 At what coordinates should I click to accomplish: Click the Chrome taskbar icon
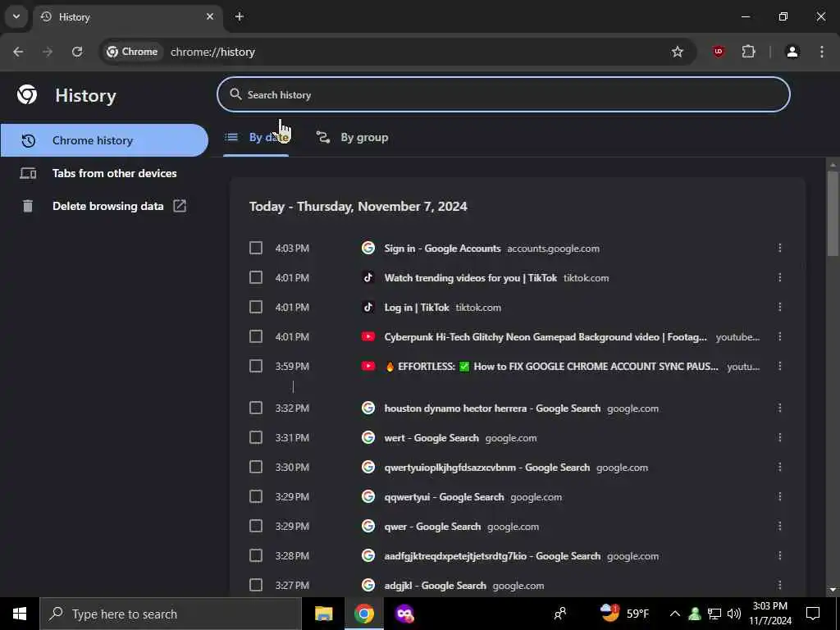tap(363, 614)
